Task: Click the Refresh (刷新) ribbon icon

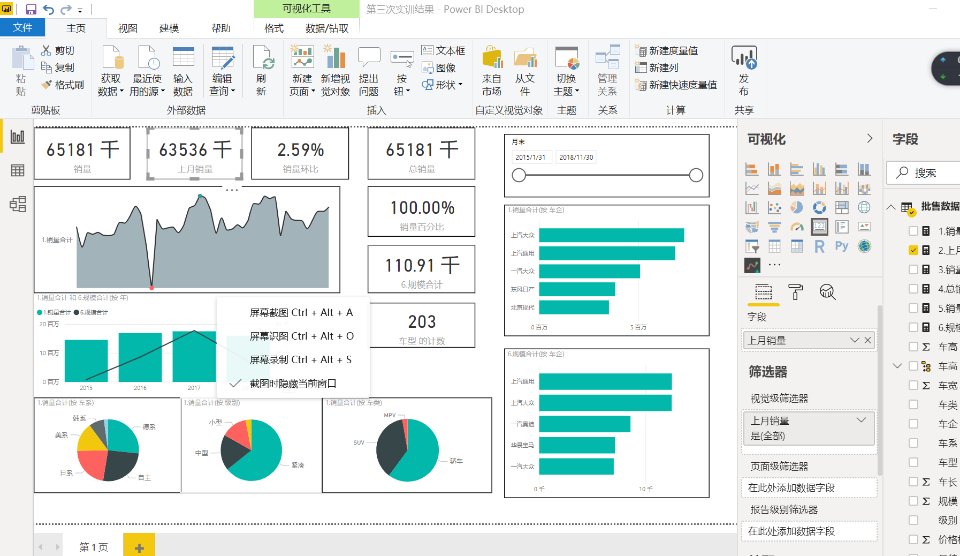Action: tap(261, 71)
